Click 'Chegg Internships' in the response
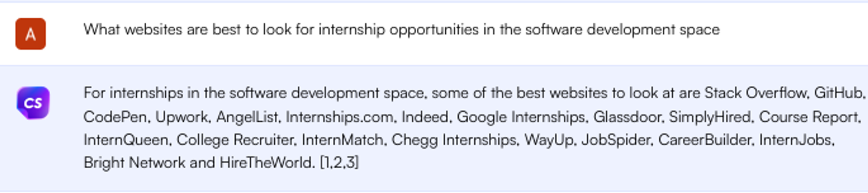The width and height of the screenshot is (868, 193). coord(454,140)
